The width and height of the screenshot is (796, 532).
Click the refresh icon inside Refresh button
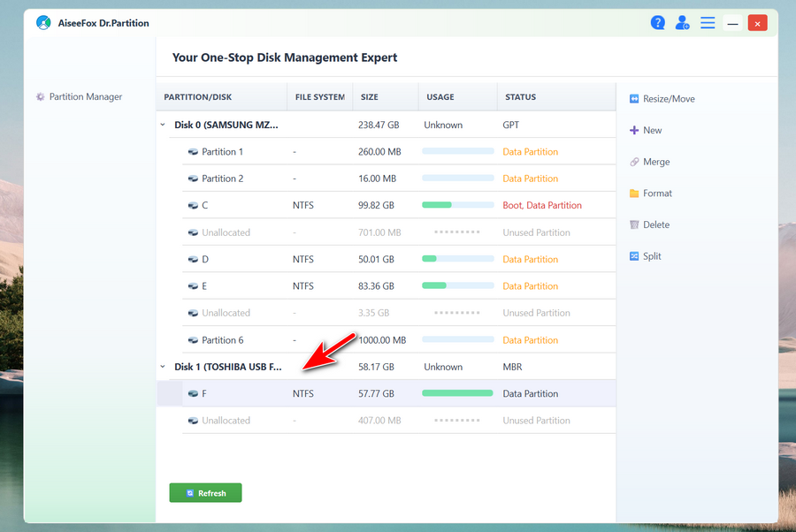click(190, 493)
